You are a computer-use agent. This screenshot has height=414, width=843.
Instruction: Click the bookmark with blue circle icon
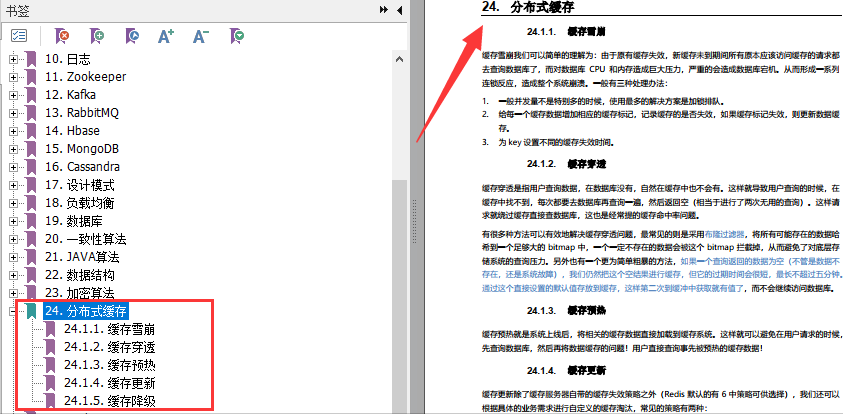(132, 36)
